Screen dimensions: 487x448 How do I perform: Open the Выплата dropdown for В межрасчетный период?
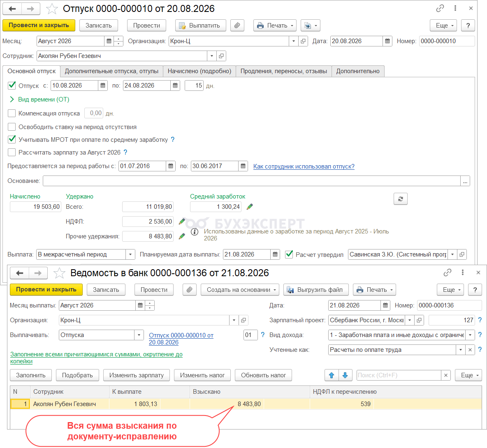tap(130, 254)
